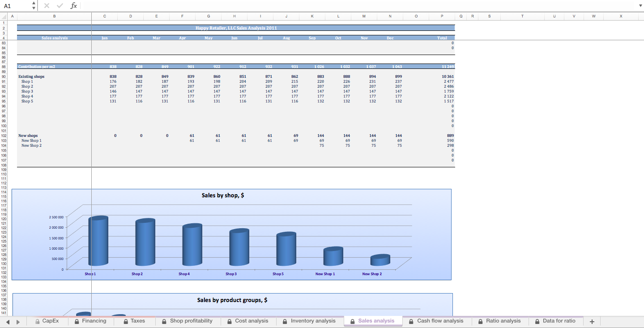Click the total value 10 361
This screenshot has width=644, height=328.
click(448, 77)
